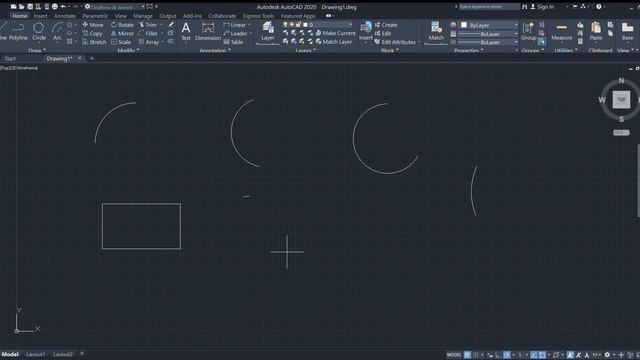Click the Scale tool

tap(121, 42)
